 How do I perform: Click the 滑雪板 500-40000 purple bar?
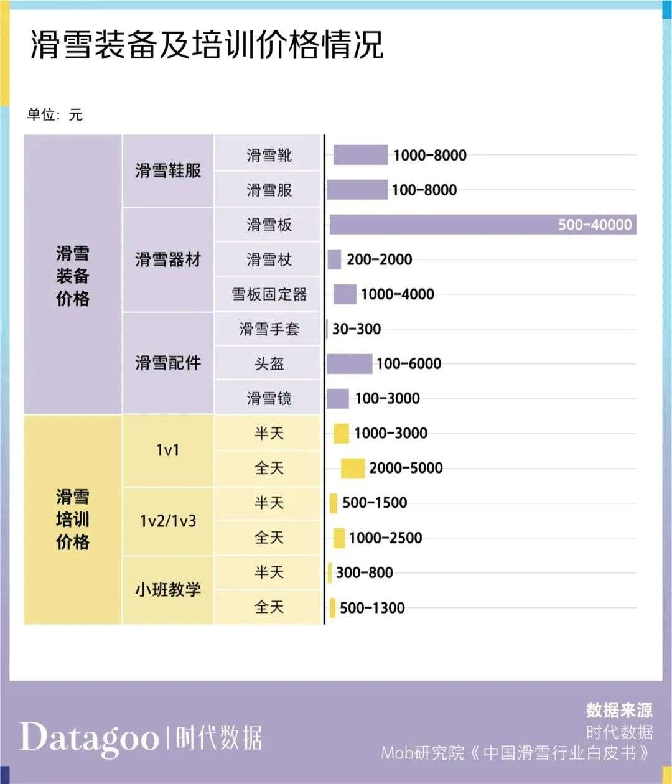point(483,225)
